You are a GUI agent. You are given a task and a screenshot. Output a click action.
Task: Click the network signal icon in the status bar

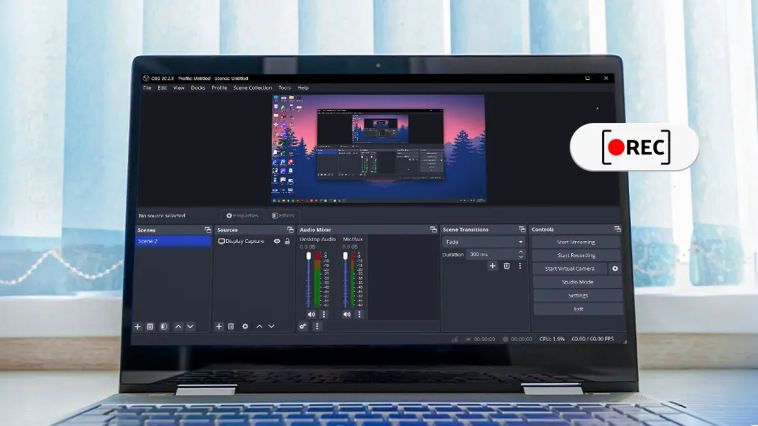click(454, 339)
